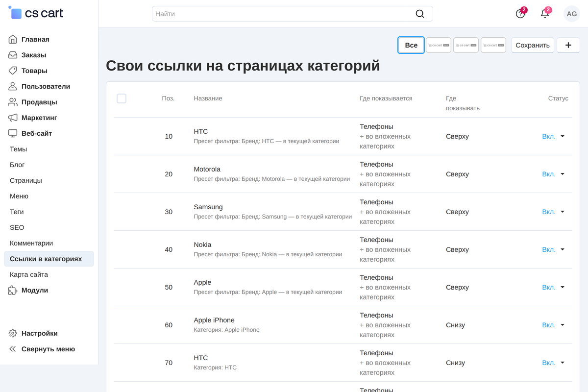The image size is (588, 392).
Task: Open the Маркетинг section
Action: pyautogui.click(x=39, y=118)
